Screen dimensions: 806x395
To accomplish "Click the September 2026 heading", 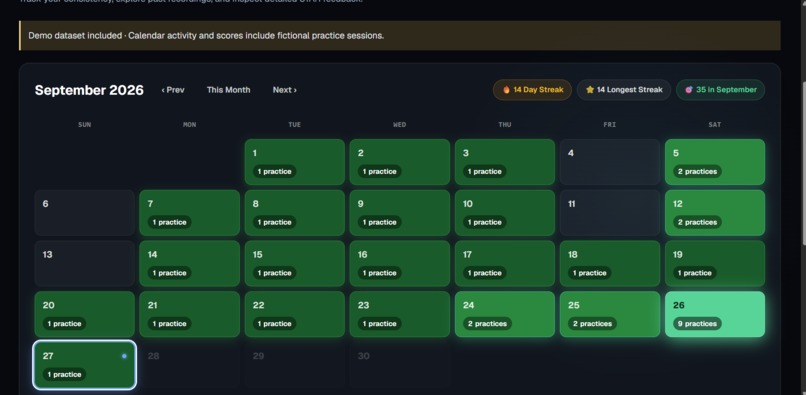I will tap(89, 90).
